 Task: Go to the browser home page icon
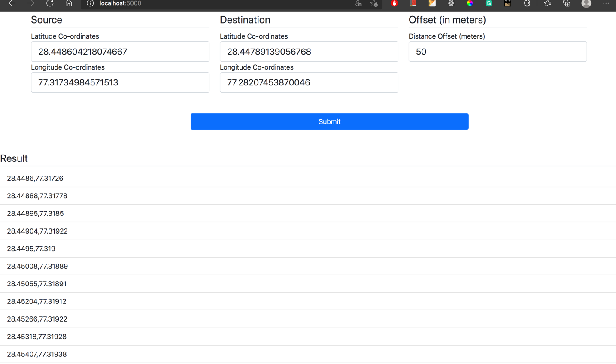(x=69, y=3)
